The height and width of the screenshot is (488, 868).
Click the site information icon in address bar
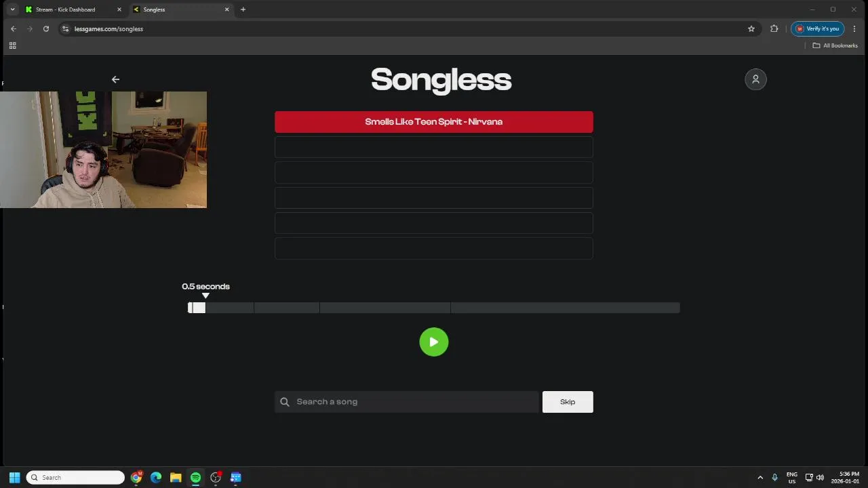(65, 28)
